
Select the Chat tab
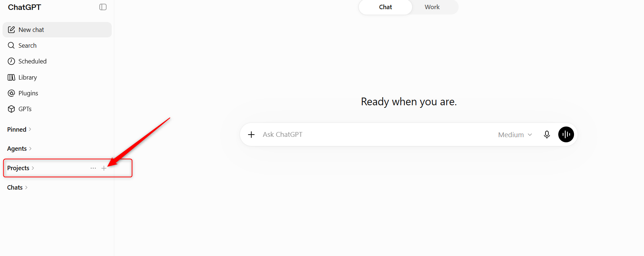tap(385, 7)
